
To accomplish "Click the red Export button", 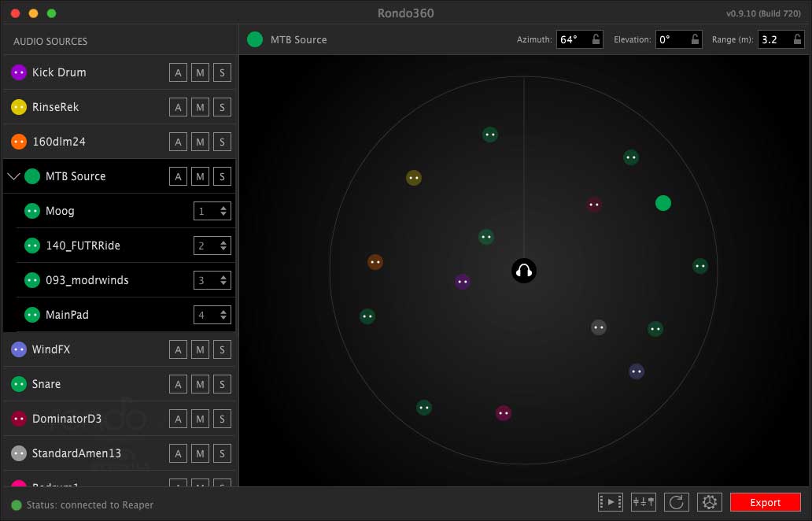I will click(765, 502).
